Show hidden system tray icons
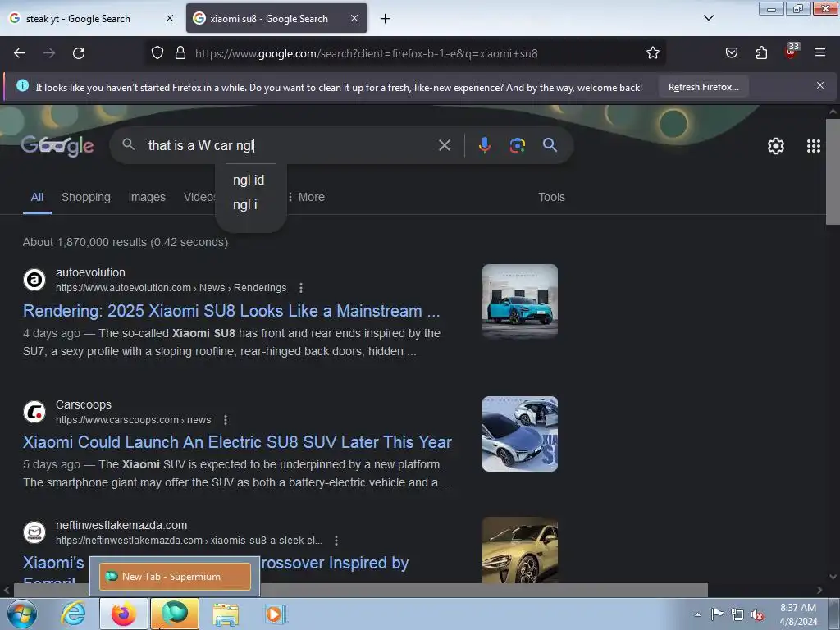Viewport: 840px width, 630px height. [697, 614]
